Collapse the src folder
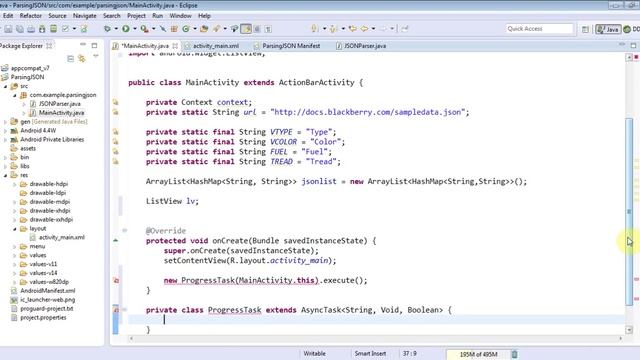Screen dimensions: 640x360 coord(6,87)
